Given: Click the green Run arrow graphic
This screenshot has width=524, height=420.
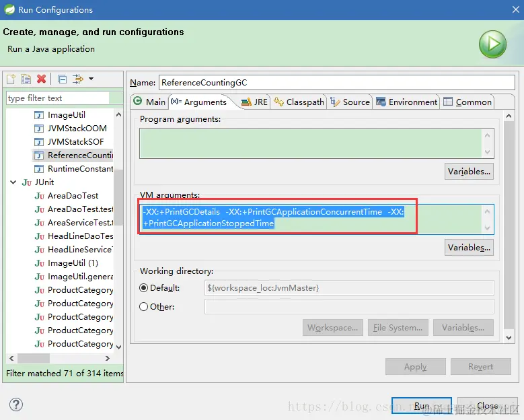Looking at the screenshot, I should click(x=492, y=44).
